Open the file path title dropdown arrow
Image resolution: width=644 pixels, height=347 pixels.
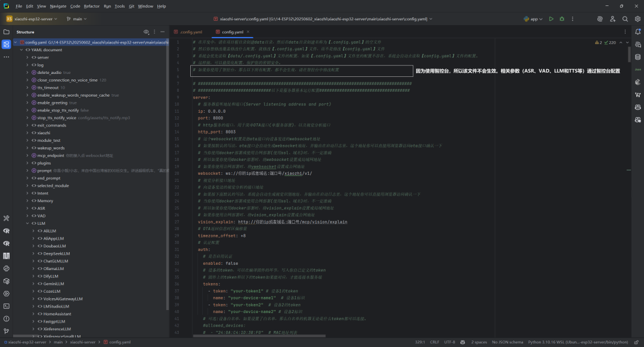tap(431, 19)
